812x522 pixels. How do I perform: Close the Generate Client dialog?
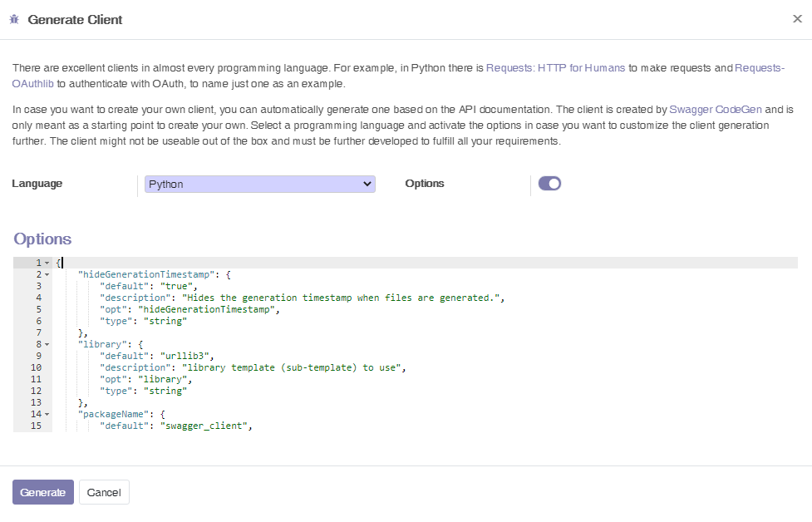797,18
